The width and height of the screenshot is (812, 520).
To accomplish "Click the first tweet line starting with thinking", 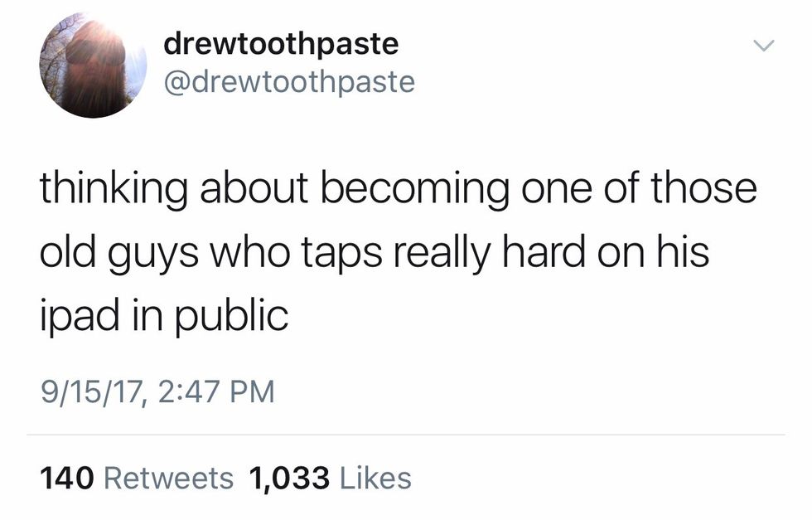I will (x=399, y=189).
